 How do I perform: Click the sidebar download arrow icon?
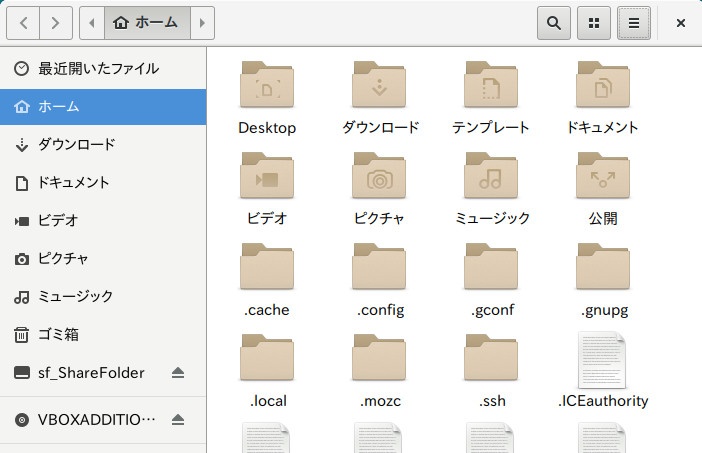(21, 145)
